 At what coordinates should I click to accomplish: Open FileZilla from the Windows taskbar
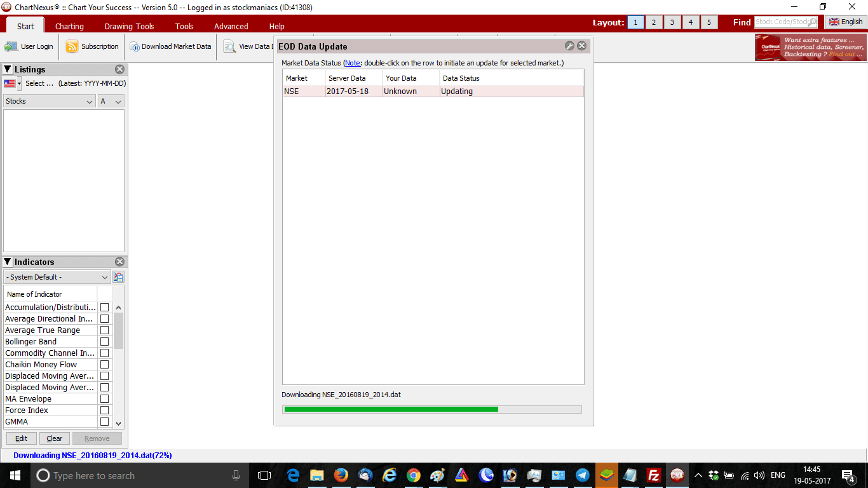pos(653,475)
